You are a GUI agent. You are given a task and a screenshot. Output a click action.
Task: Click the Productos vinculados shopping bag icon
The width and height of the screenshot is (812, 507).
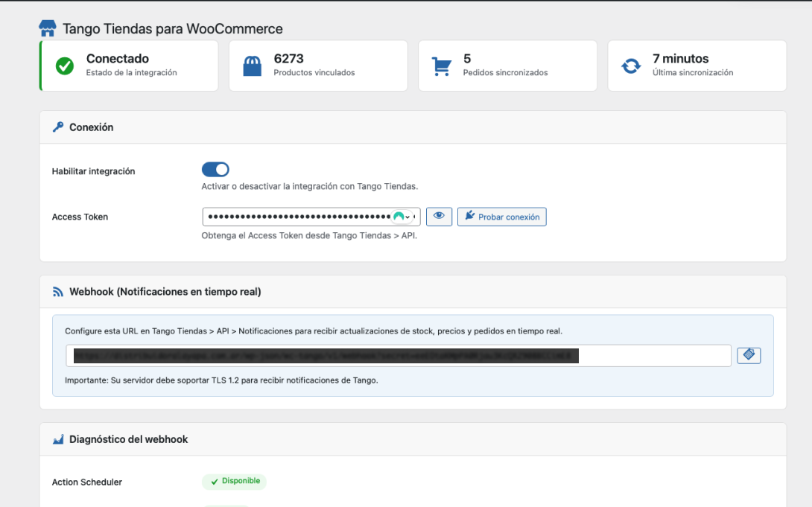[x=253, y=66]
